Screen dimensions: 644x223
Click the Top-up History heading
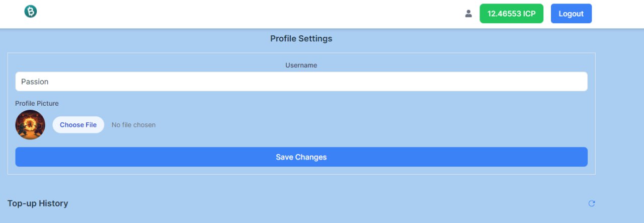coord(38,203)
